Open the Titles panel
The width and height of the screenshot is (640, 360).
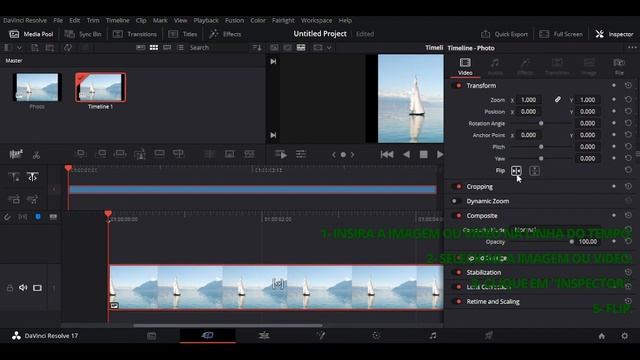[183, 34]
